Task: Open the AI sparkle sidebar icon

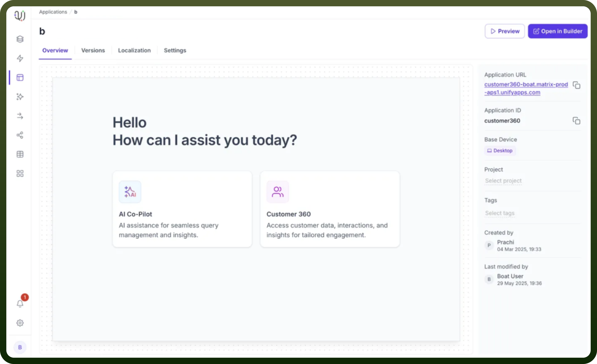Action: 20,97
